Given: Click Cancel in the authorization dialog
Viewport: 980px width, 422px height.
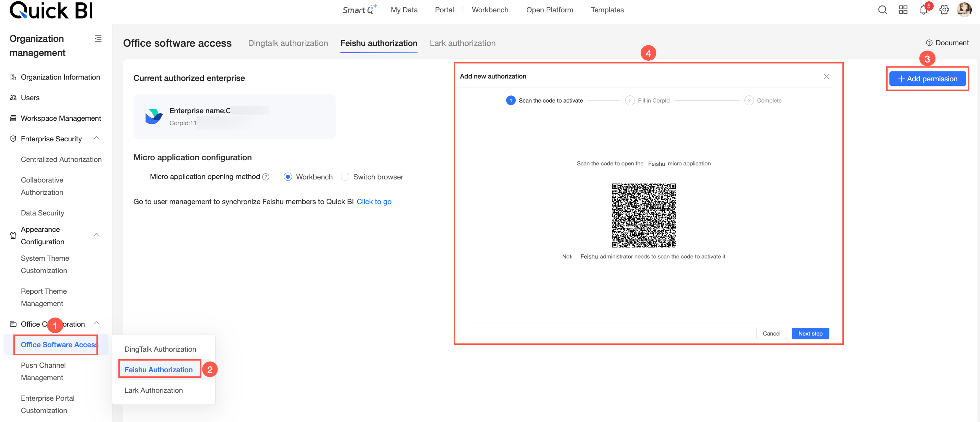Looking at the screenshot, I should (771, 334).
